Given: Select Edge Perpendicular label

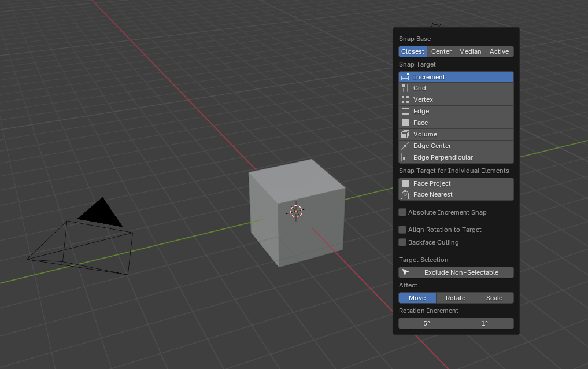Looking at the screenshot, I should point(443,157).
